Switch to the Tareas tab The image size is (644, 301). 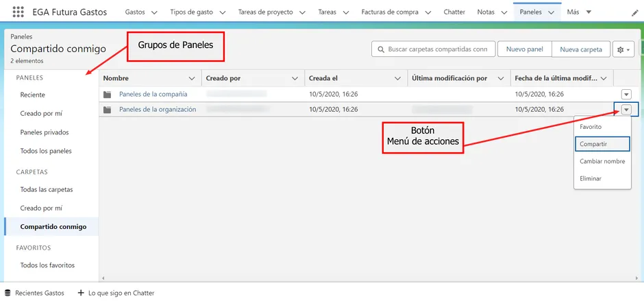click(327, 12)
